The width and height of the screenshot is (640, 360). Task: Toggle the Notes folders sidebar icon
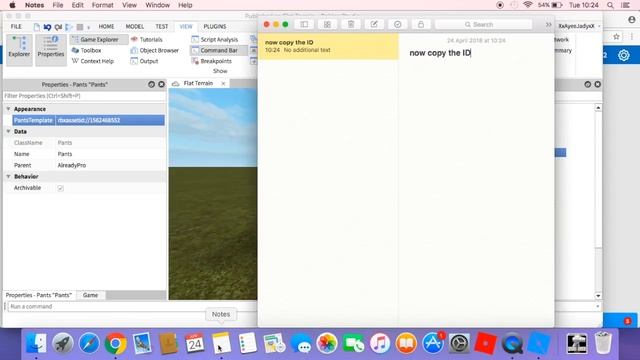304,24
